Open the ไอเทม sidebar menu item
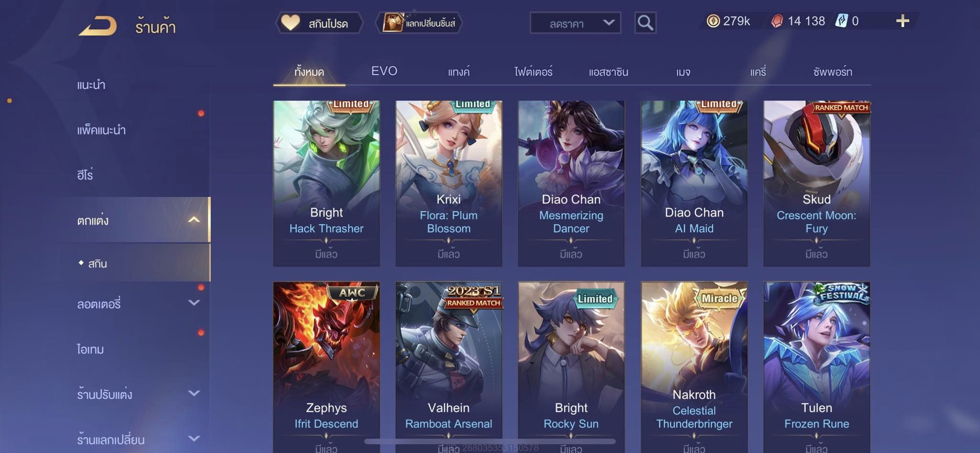The height and width of the screenshot is (453, 980). pyautogui.click(x=90, y=349)
